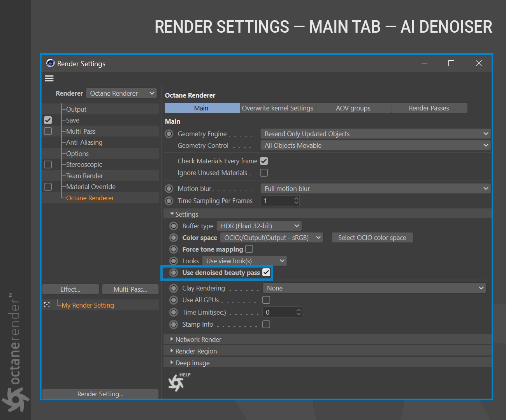Switch to the AOV groups tab

[353, 108]
